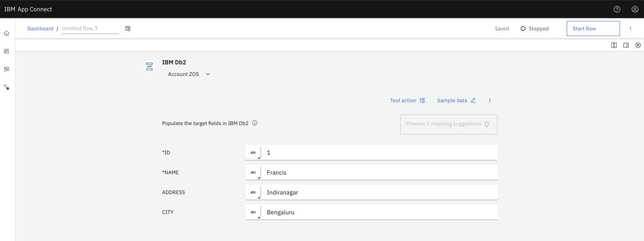Click the flow details icon beside the flow name
Image resolution: width=644 pixels, height=241 pixels.
pyautogui.click(x=128, y=29)
